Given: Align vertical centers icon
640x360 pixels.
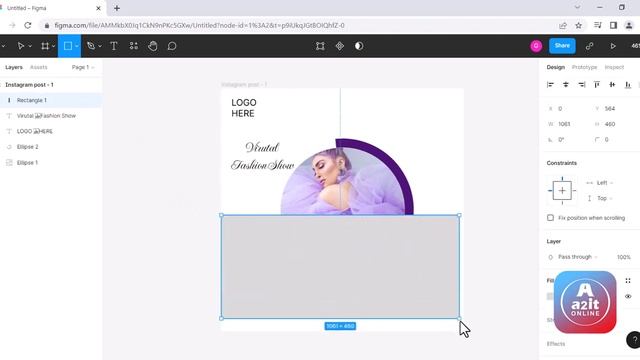Looking at the screenshot, I should click(x=612, y=84).
